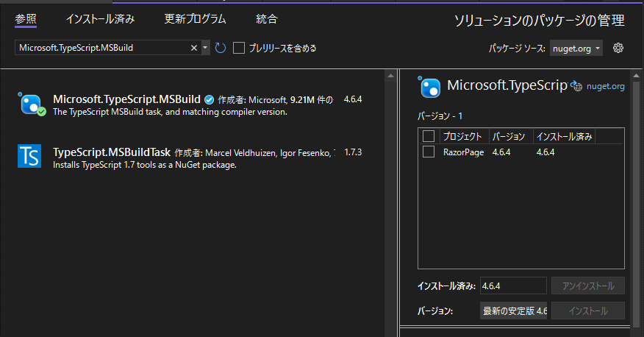Open NuGet settings gear icon
The image size is (644, 337).
coord(618,48)
